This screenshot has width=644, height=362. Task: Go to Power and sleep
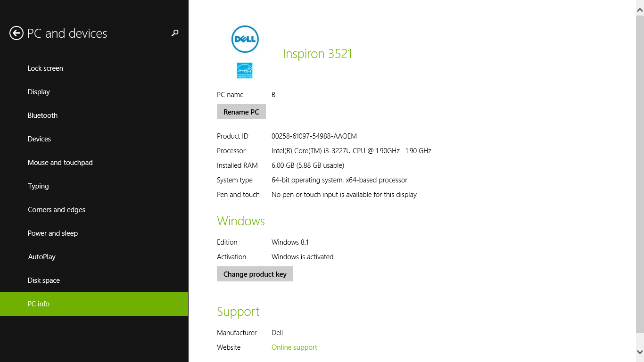click(94, 233)
